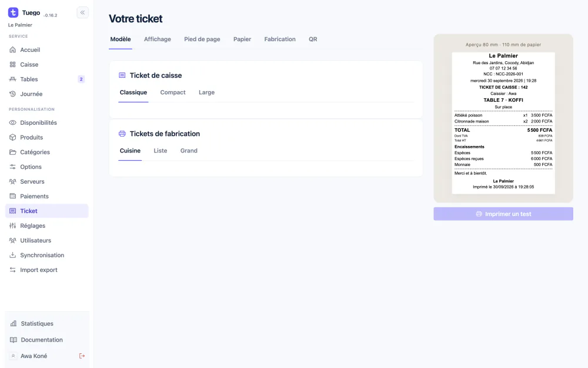Open Accueil via its home icon
This screenshot has height=368, width=588.
[x=13, y=49]
